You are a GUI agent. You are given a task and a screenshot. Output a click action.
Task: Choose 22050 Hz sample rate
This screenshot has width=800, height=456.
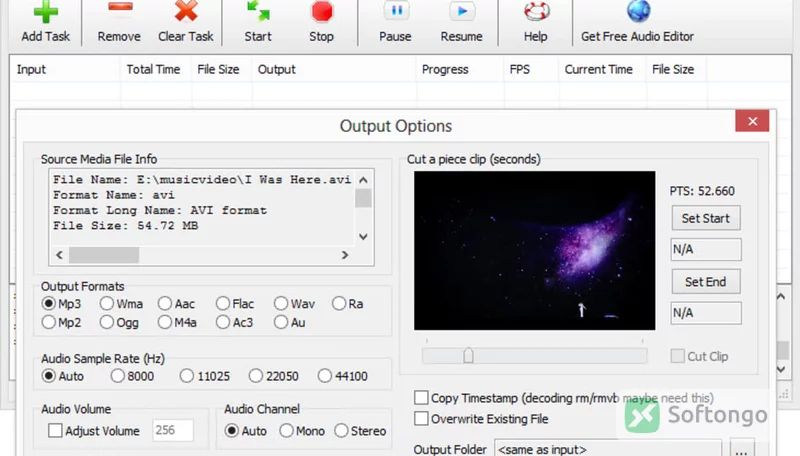[256, 376]
